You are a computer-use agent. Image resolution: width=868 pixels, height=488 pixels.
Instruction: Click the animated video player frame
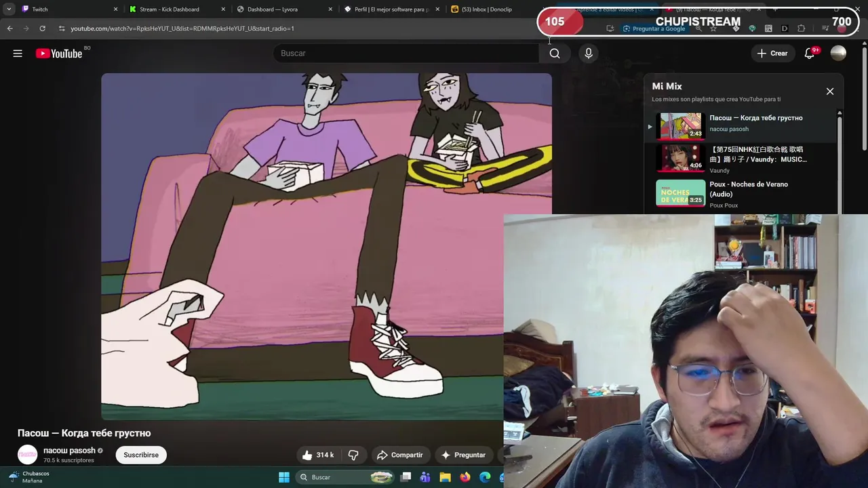326,247
